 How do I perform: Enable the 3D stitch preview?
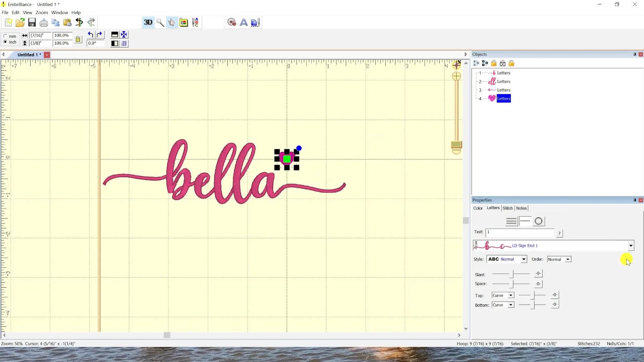(x=148, y=22)
